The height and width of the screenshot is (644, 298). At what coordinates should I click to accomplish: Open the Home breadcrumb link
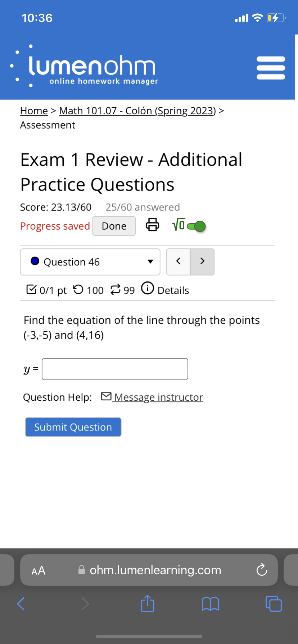click(x=34, y=111)
